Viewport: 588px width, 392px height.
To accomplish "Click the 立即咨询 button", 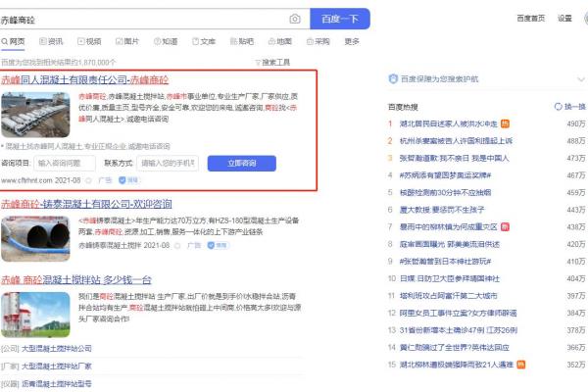I will pos(242,164).
